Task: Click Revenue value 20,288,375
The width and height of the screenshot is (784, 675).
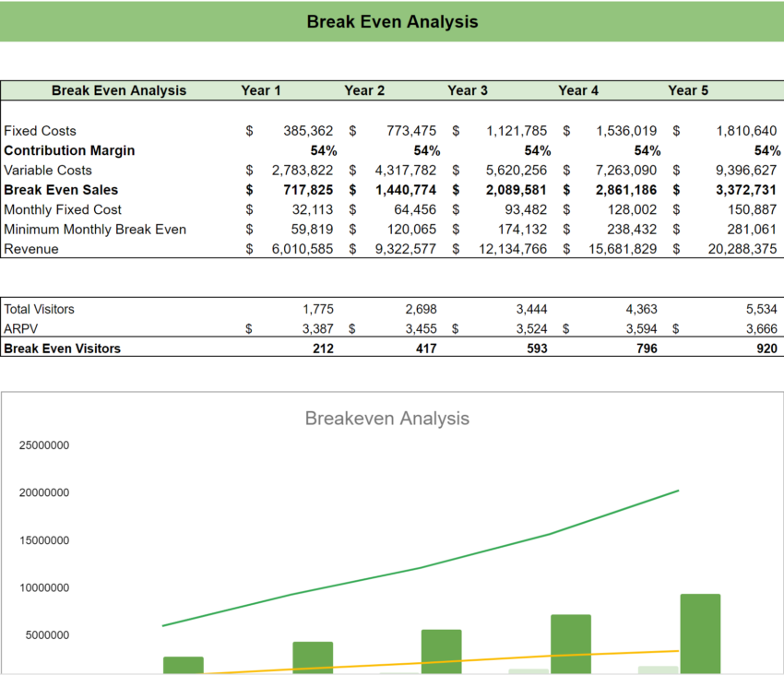Action: [742, 249]
